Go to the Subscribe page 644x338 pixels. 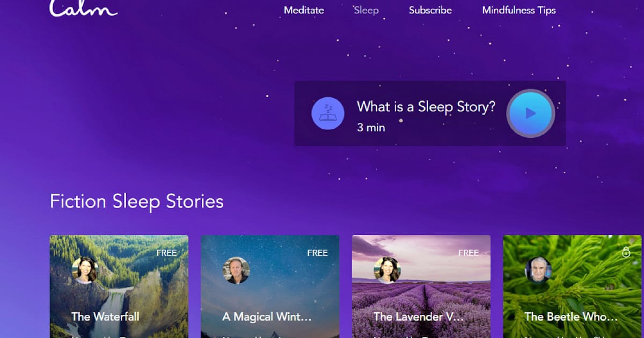[430, 10]
